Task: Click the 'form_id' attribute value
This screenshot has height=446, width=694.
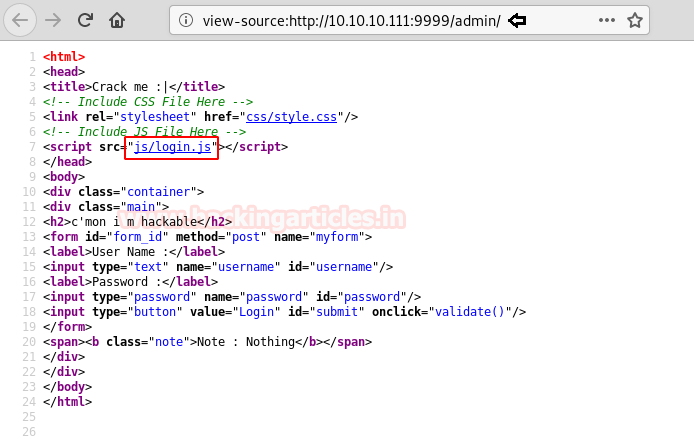Action: pos(138,237)
